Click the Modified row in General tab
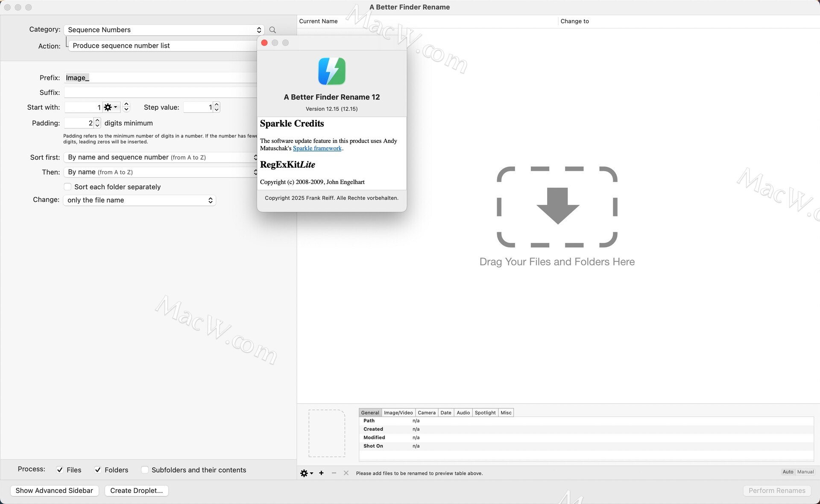This screenshot has width=820, height=504. pos(586,437)
